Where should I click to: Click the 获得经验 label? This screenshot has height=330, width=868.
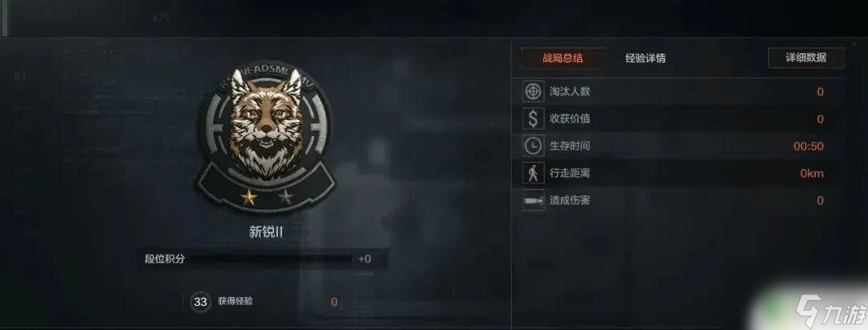coord(235,301)
